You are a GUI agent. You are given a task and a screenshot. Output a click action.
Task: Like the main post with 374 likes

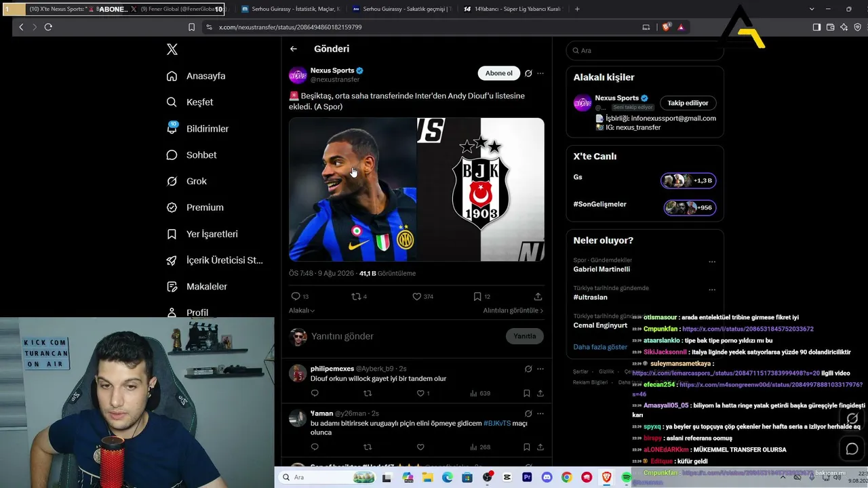(x=417, y=296)
